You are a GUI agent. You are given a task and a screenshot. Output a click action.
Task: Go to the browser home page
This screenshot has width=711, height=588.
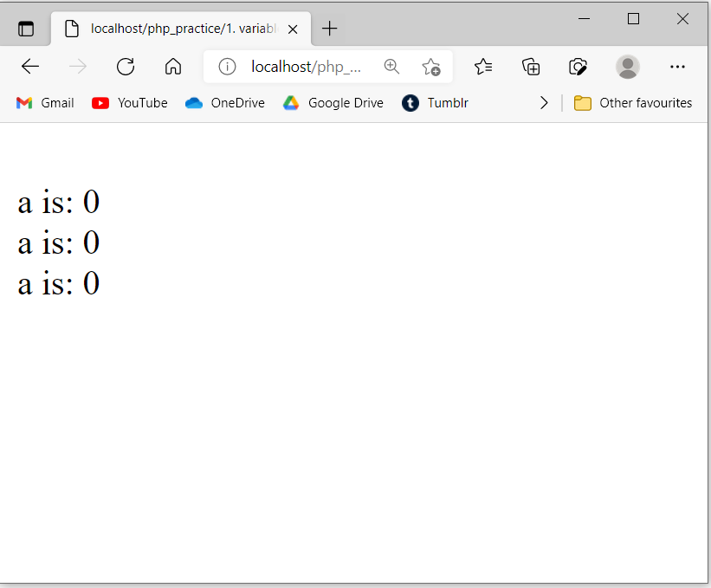coord(173,67)
